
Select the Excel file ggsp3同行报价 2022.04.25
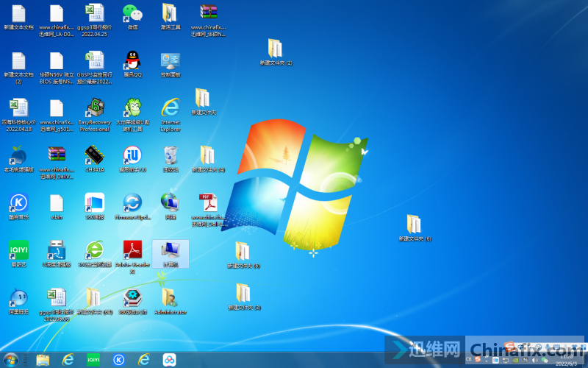pyautogui.click(x=95, y=20)
